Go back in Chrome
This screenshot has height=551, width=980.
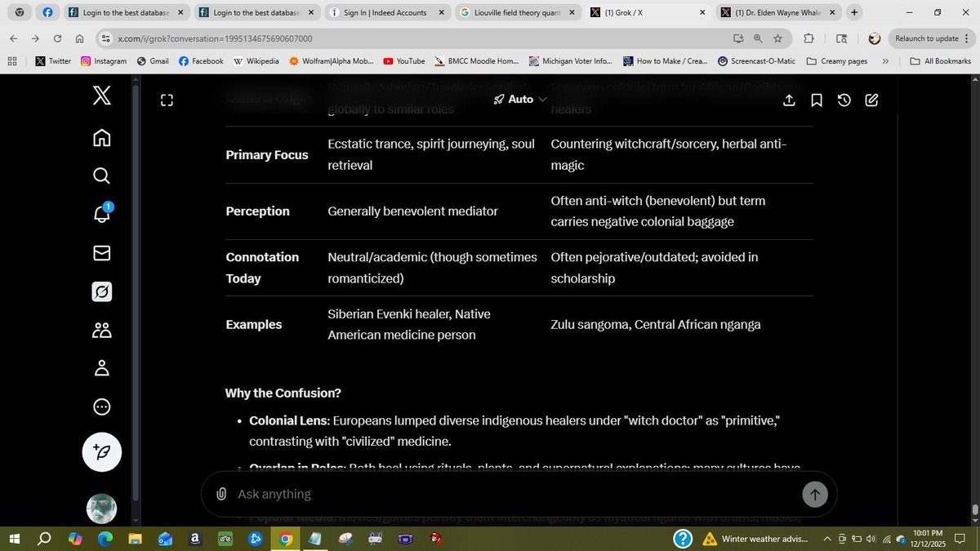(14, 38)
